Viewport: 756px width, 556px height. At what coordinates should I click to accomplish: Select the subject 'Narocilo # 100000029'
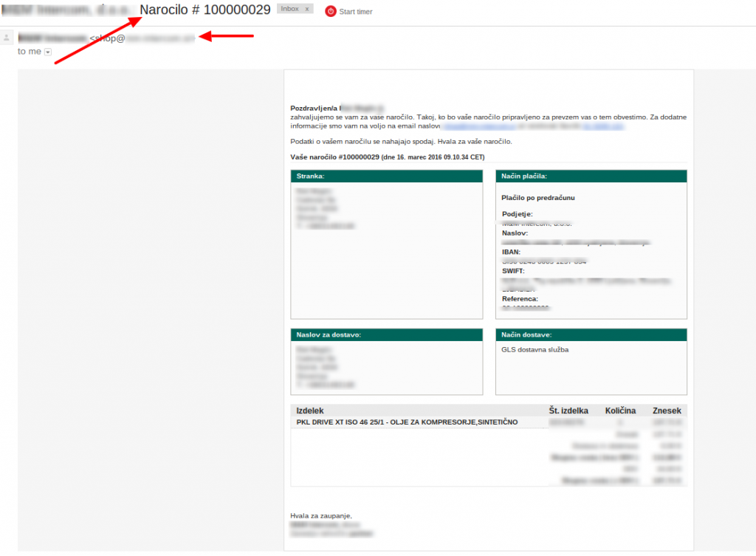205,10
